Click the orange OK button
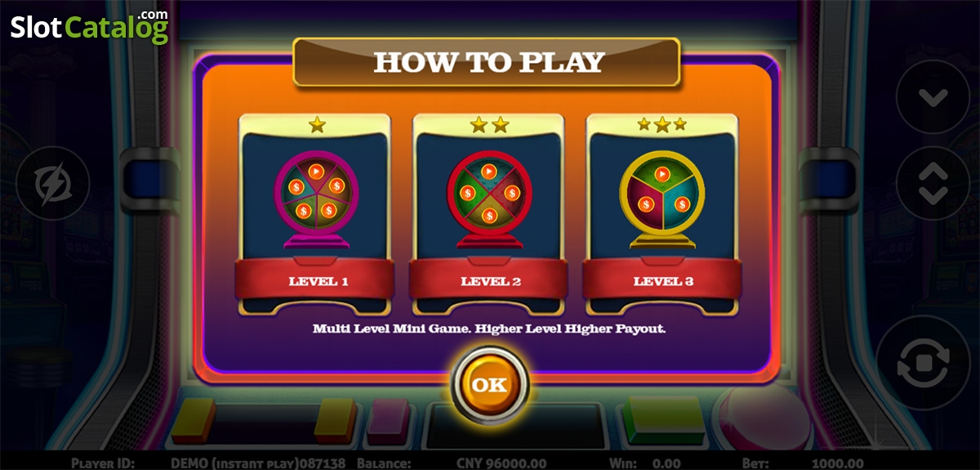The height and width of the screenshot is (470, 980). coord(489,385)
